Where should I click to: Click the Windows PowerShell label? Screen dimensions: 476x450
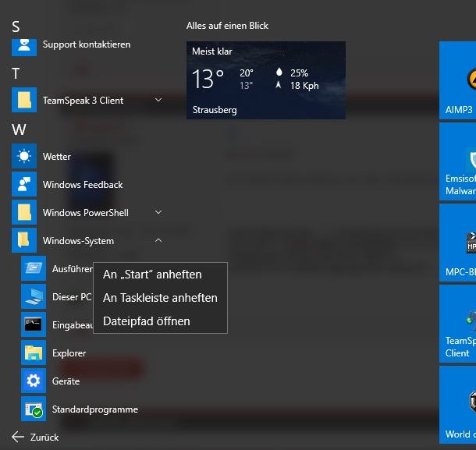[x=86, y=213]
